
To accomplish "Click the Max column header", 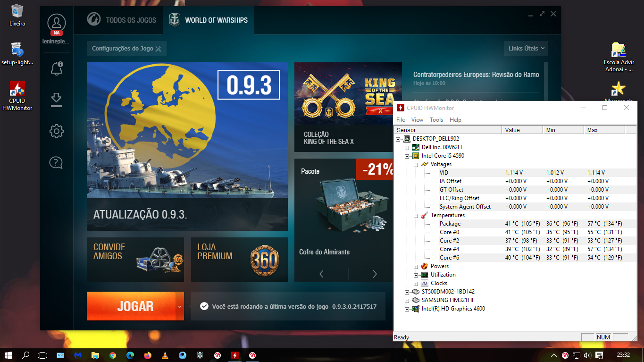I will click(x=604, y=130).
